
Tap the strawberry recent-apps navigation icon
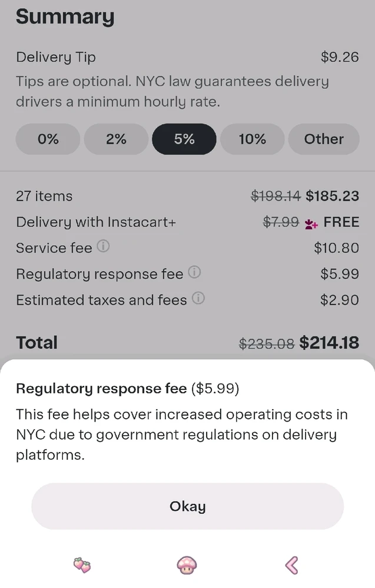click(82, 566)
